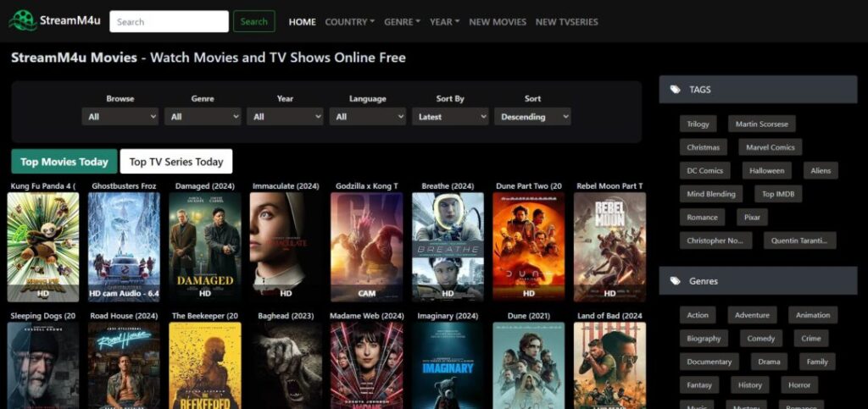This screenshot has width=868, height=409.
Task: Click the green Search button
Action: coord(254,21)
